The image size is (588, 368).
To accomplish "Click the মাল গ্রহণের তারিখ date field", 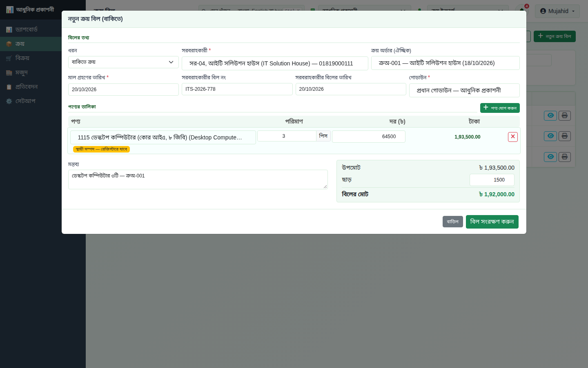I will tap(123, 90).
